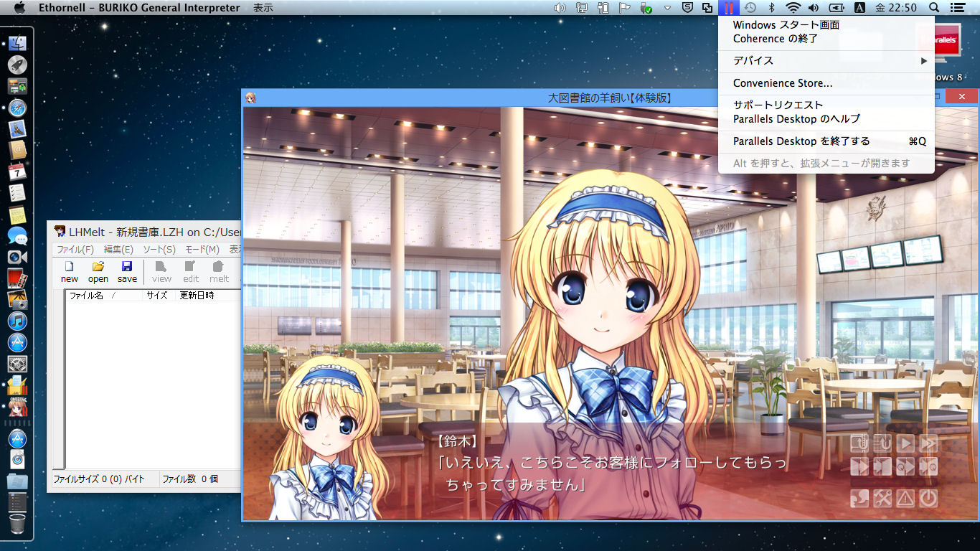This screenshot has width=980, height=551.
Task: Click the open folder button in LHMelt toolbar
Action: [98, 272]
